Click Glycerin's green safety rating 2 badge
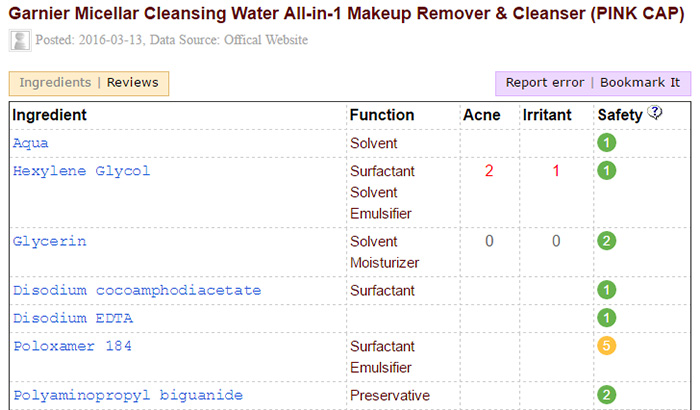700x410 pixels. [607, 241]
